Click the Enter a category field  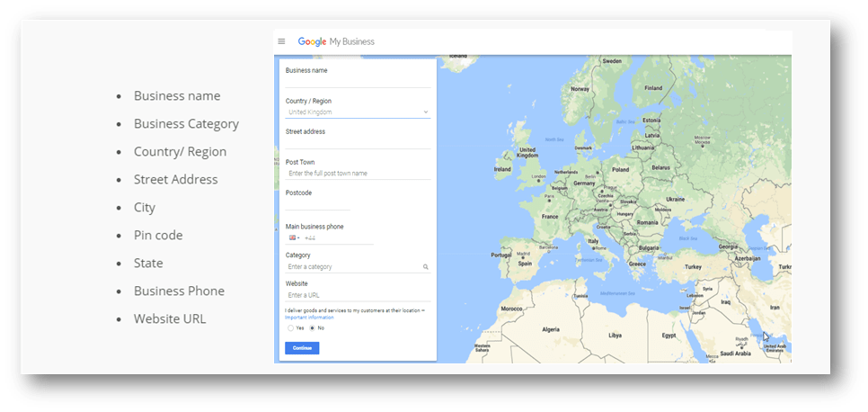pyautogui.click(x=352, y=267)
